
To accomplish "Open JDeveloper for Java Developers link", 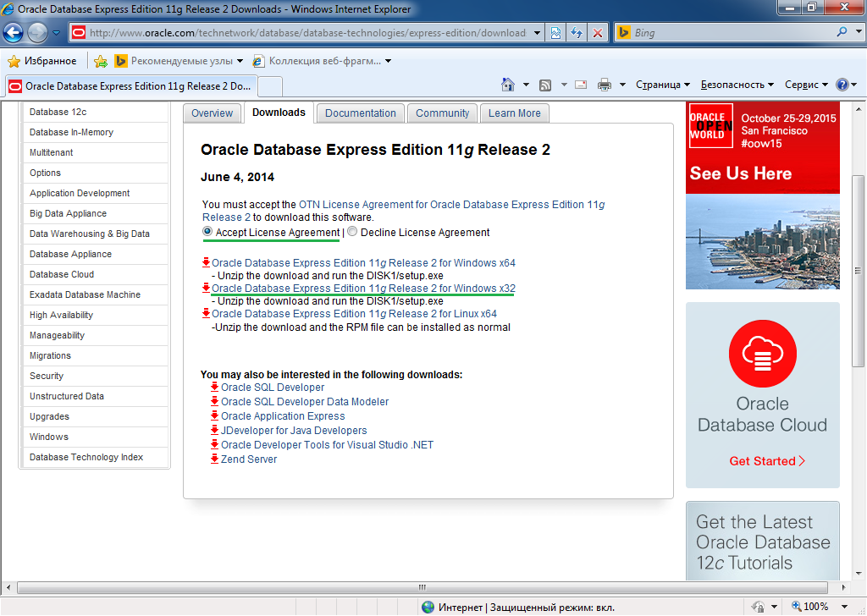I will [x=294, y=431].
